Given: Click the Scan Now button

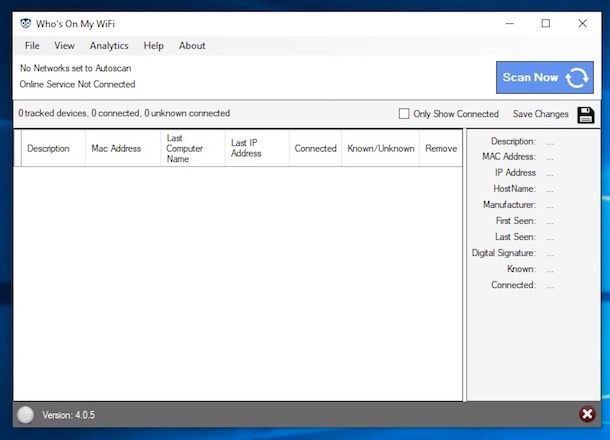Looking at the screenshot, I should 545,77.
